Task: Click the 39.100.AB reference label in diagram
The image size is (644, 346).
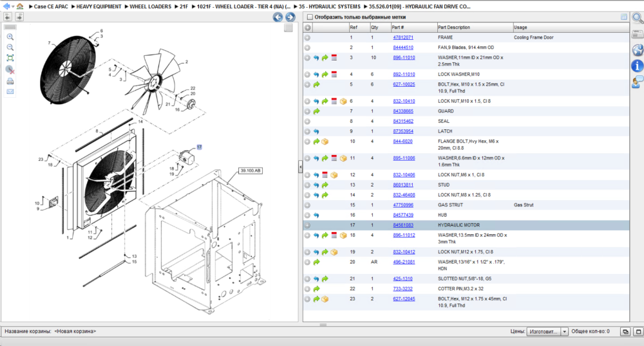Action: pos(251,170)
